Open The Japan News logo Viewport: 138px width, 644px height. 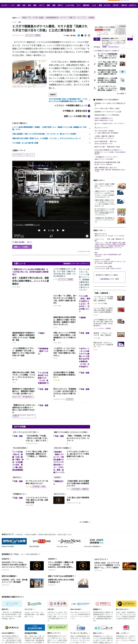click(x=69, y=541)
